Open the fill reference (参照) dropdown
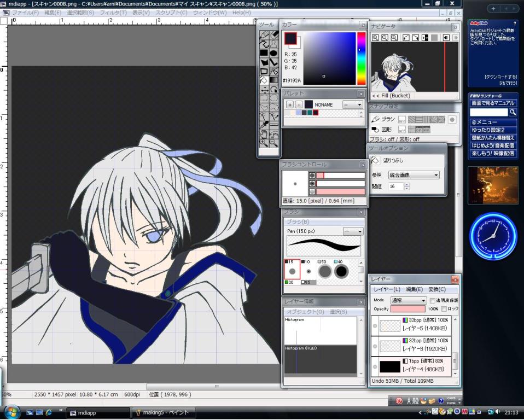524x420 pixels. [x=414, y=175]
